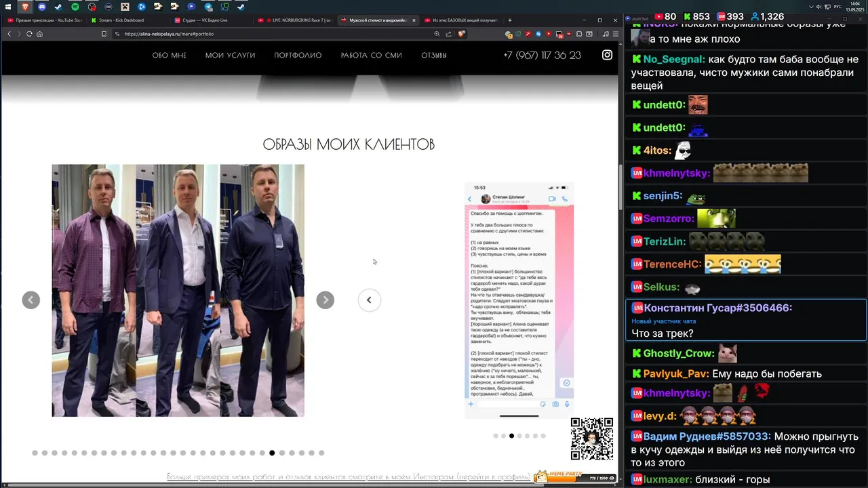Click the YouTube viewer counter showing 80

pos(665,16)
